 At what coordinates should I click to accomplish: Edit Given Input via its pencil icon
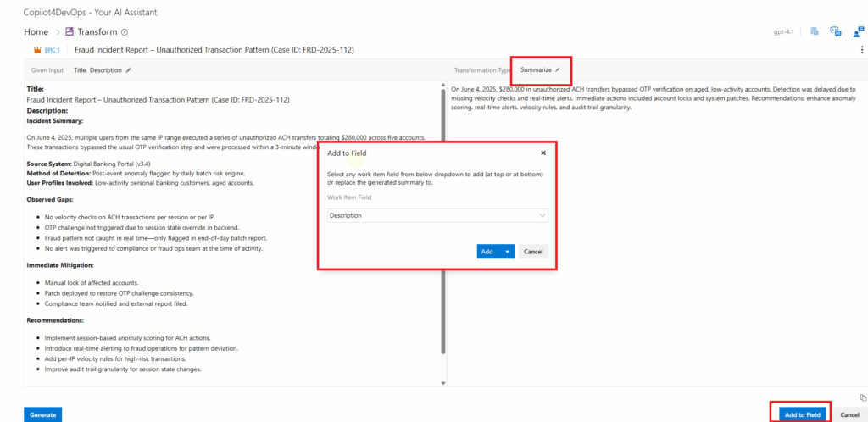click(128, 70)
